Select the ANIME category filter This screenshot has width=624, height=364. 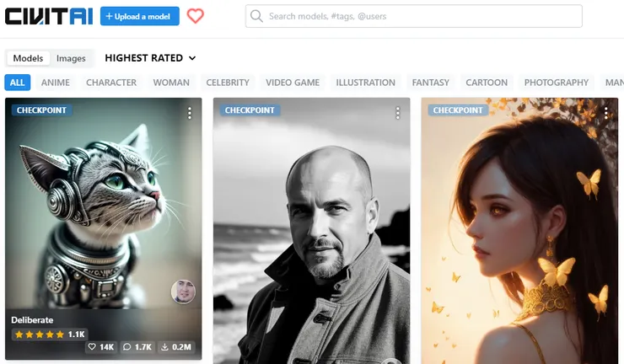(x=56, y=83)
